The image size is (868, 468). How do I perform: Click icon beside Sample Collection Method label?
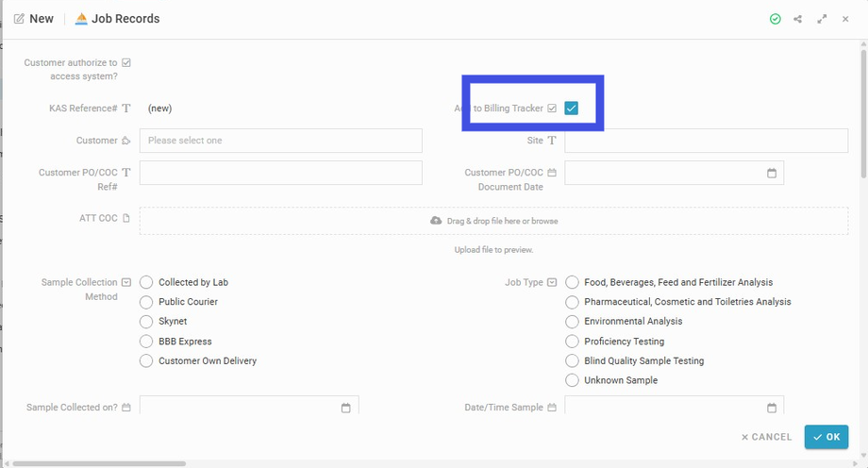pos(126,282)
